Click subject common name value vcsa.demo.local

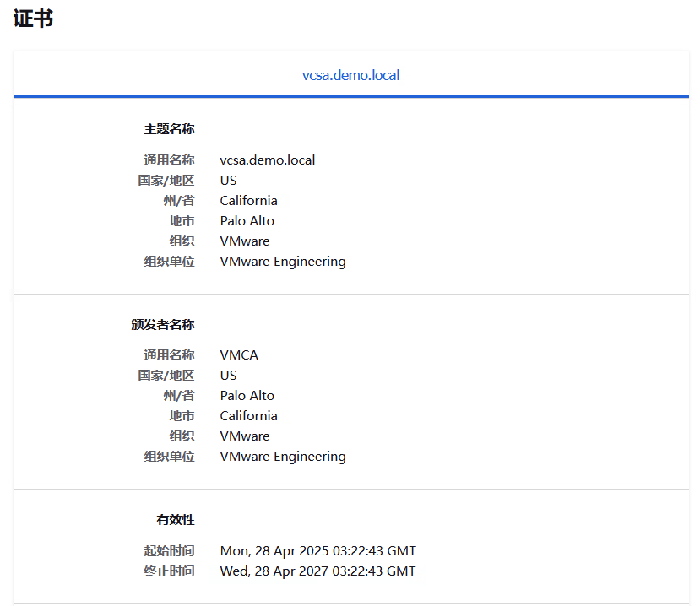point(267,160)
